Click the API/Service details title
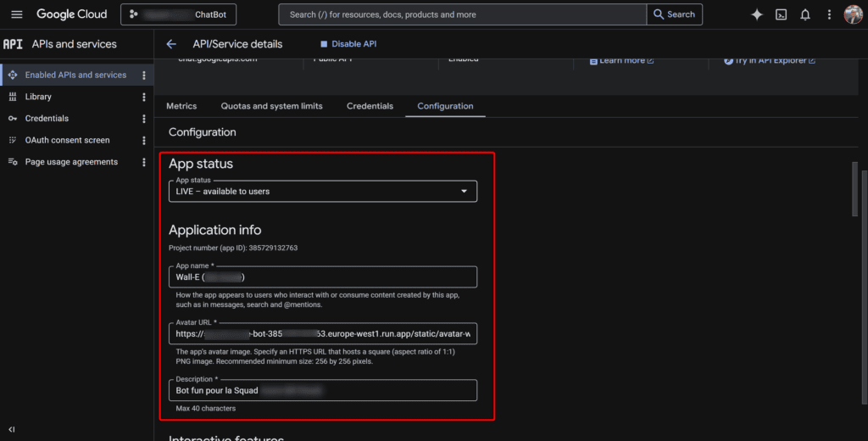868x441 pixels. pos(237,44)
